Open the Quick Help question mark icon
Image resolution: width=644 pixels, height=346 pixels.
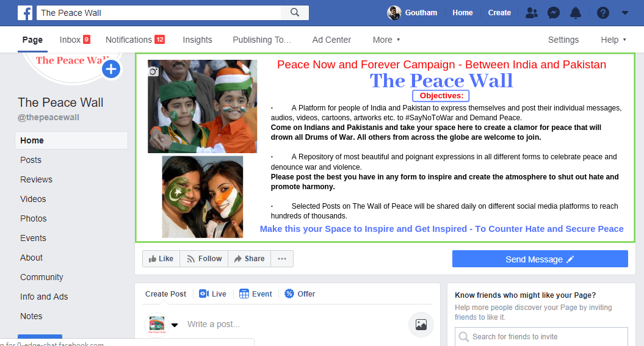[603, 13]
